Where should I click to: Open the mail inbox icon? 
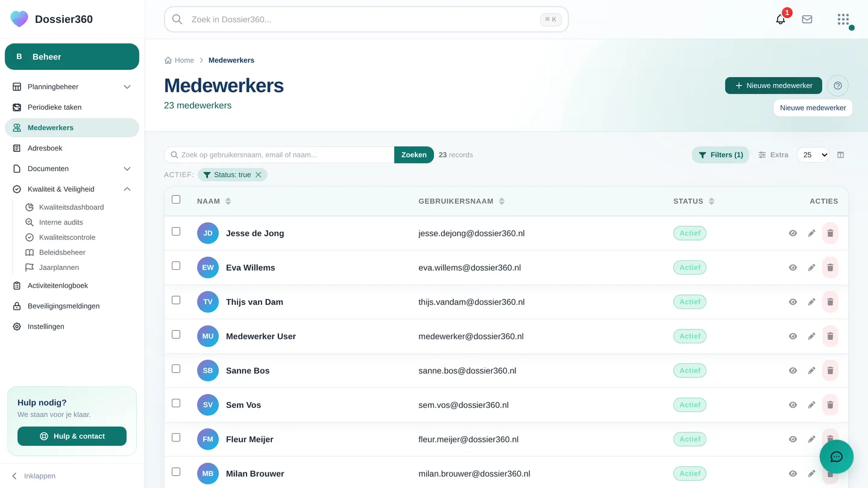pyautogui.click(x=807, y=19)
